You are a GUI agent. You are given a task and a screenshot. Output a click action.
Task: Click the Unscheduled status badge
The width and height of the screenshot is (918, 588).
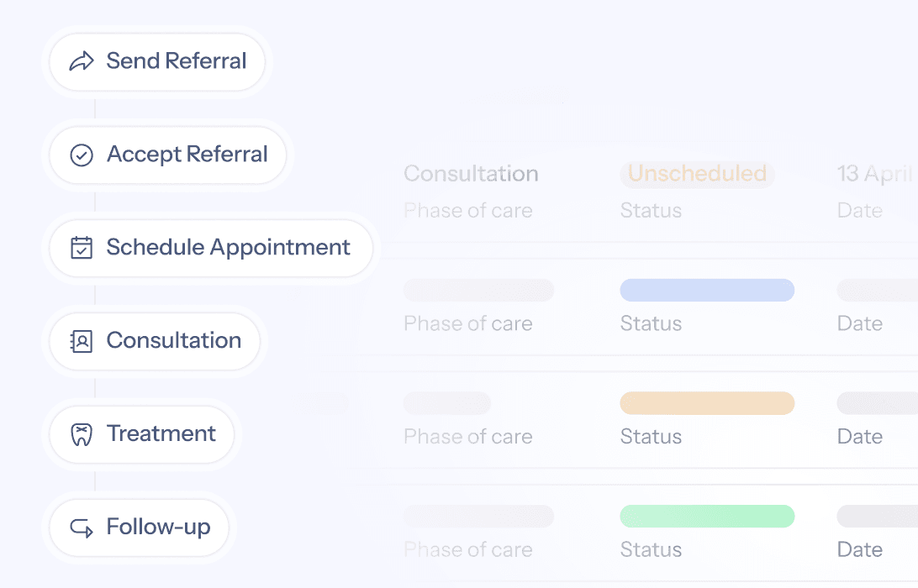pyautogui.click(x=697, y=174)
